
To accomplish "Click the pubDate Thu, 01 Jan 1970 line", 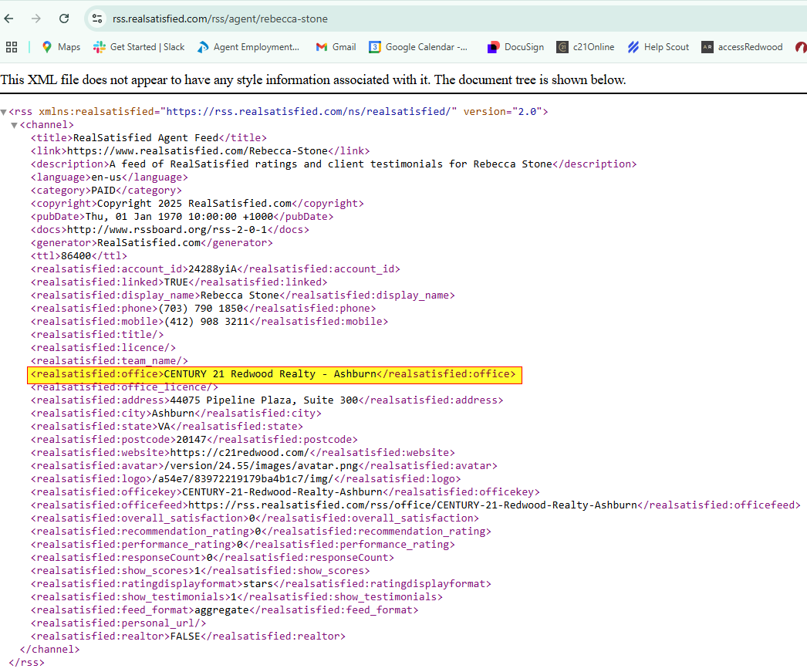I will (x=181, y=217).
